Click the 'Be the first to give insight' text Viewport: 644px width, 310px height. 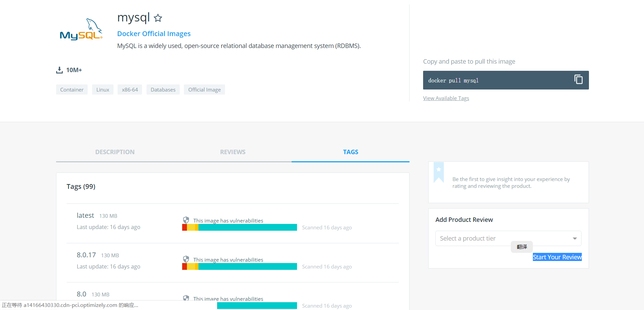pos(511,183)
